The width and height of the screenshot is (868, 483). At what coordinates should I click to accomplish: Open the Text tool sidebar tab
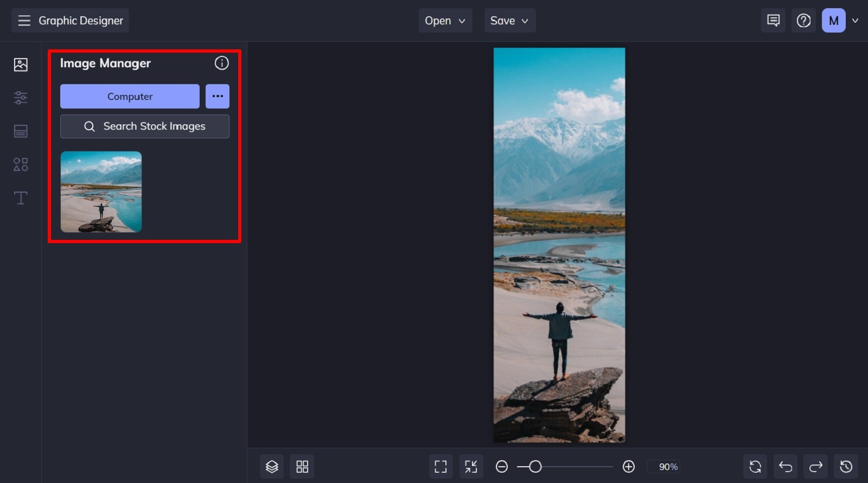coord(21,198)
